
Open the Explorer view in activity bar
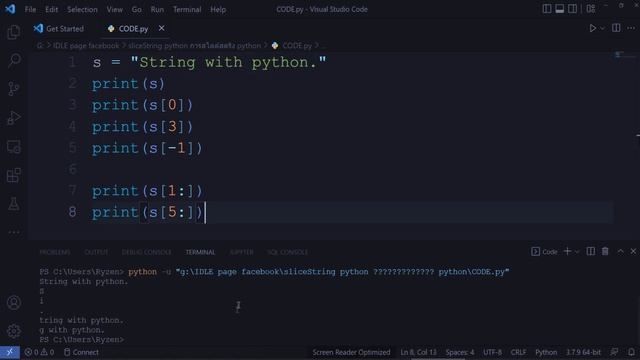click(13, 32)
